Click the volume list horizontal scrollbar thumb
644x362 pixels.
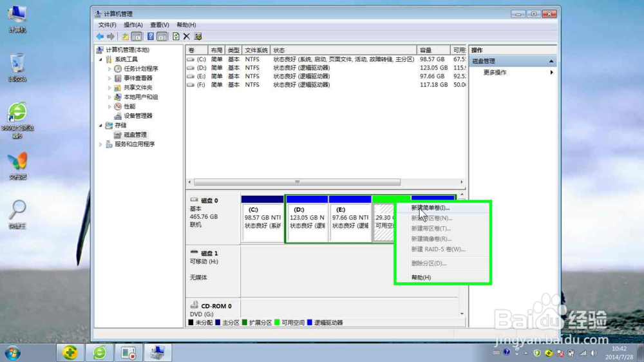click(297, 182)
